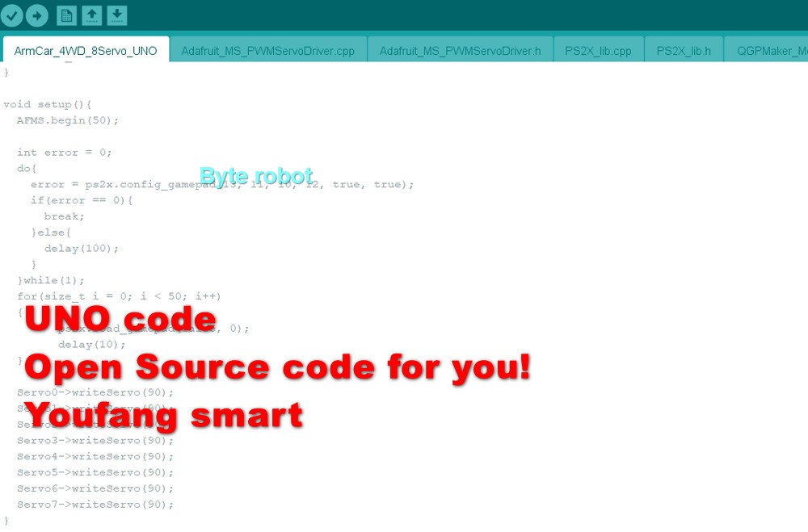Click the 'Servo6->writeServo(90);' line

[x=95, y=488]
